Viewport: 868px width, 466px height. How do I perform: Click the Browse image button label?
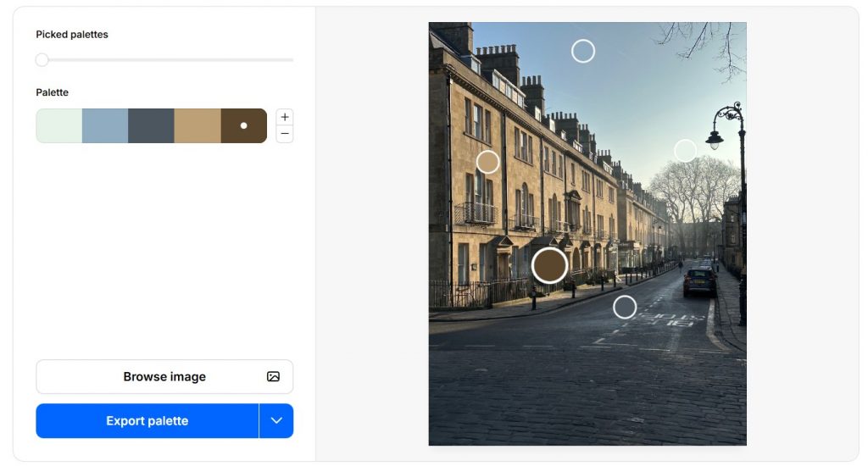164,377
